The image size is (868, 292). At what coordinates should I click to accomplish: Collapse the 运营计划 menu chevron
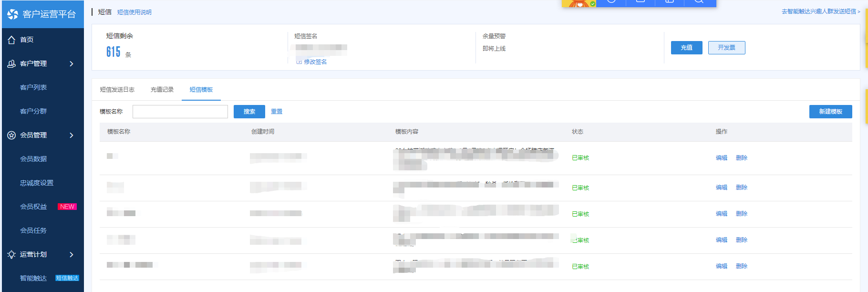[x=72, y=255]
